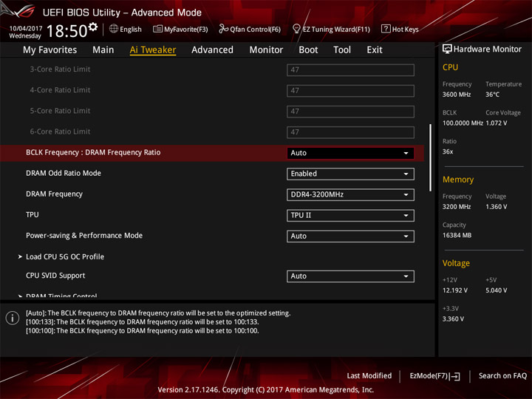The width and height of the screenshot is (532, 399).
Task: Click the 4-Core Ratio Limit field
Action: (350, 91)
